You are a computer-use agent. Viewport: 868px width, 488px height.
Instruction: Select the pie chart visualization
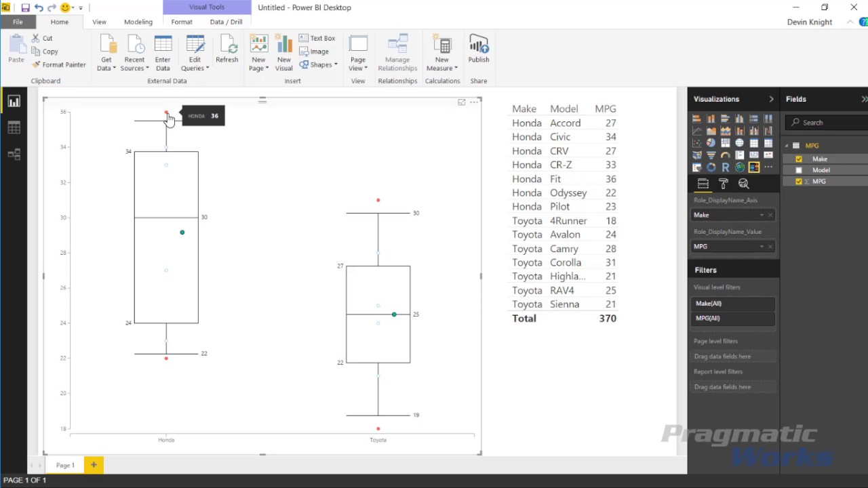(x=711, y=143)
